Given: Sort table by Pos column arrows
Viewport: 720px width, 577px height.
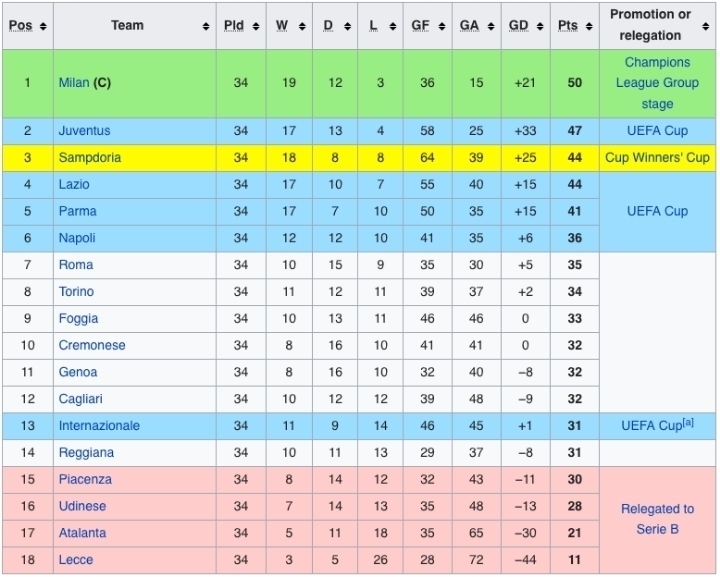Looking at the screenshot, I should coord(43,26).
